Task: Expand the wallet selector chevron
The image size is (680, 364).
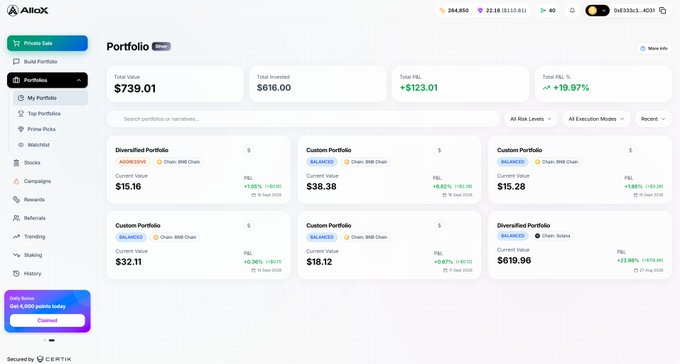Action: 604,10
